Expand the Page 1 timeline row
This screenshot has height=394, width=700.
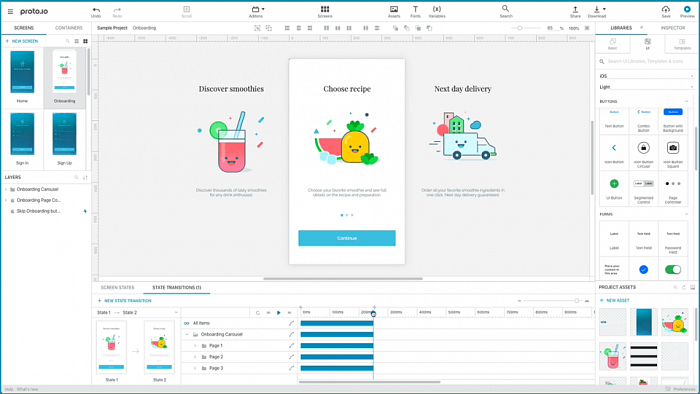click(195, 346)
